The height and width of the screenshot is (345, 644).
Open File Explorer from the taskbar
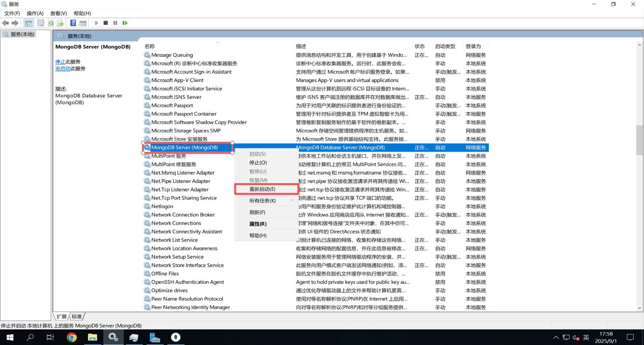point(92,338)
